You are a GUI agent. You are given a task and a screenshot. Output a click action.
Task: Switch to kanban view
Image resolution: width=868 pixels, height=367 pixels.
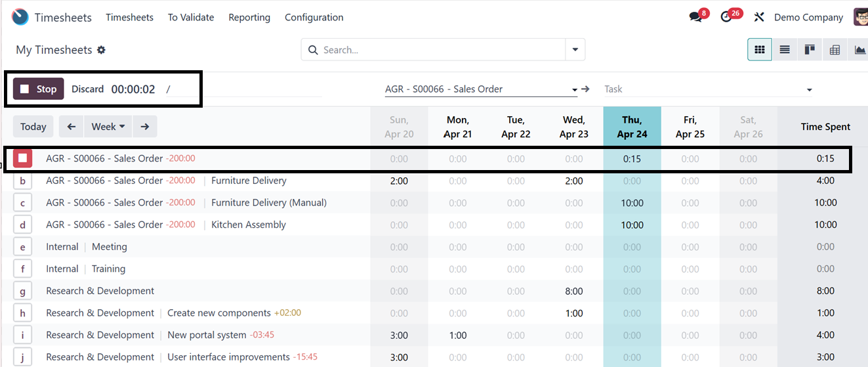click(810, 50)
